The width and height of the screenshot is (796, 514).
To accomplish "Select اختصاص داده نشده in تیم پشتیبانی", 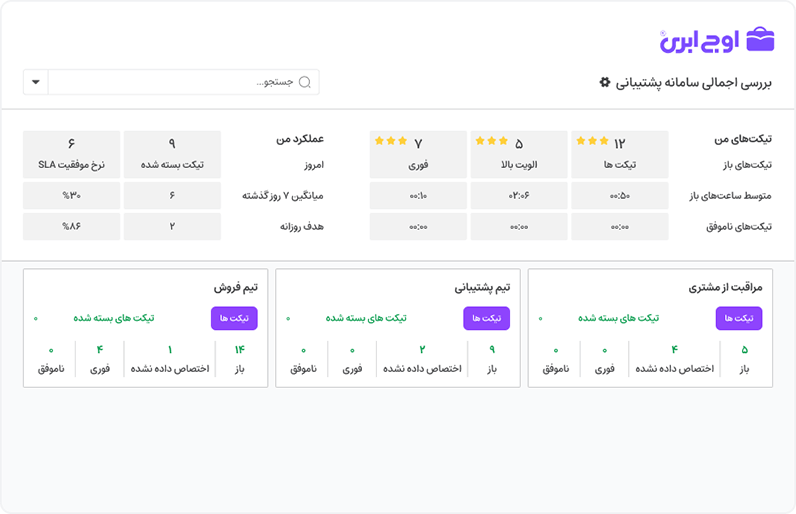I will [422, 359].
